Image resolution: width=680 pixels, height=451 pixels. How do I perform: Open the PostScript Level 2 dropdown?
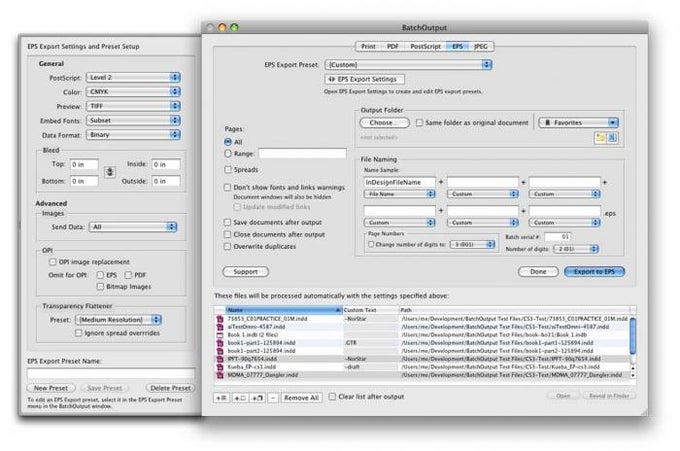[x=134, y=77]
